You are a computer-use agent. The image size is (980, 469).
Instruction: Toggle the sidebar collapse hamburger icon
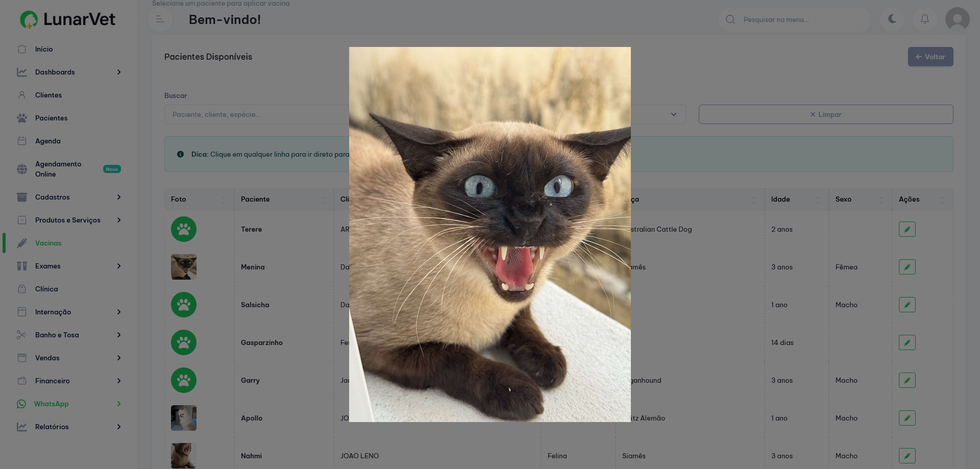pyautogui.click(x=160, y=19)
